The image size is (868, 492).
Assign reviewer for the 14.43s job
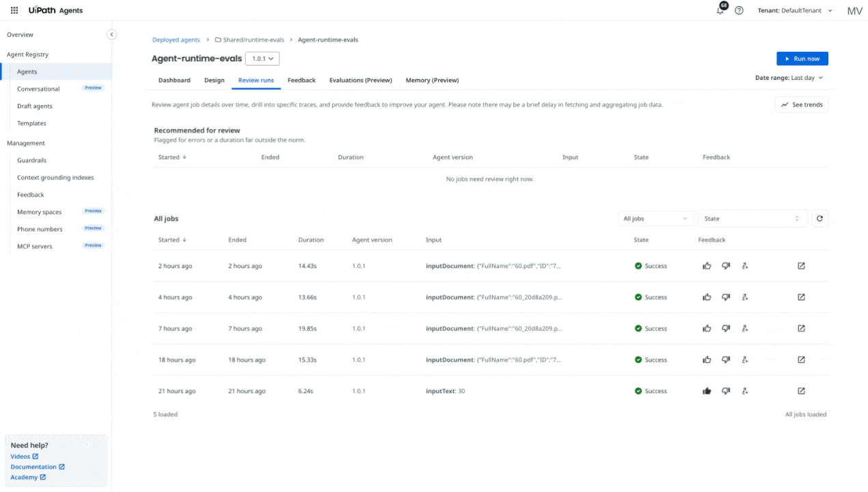[745, 266]
